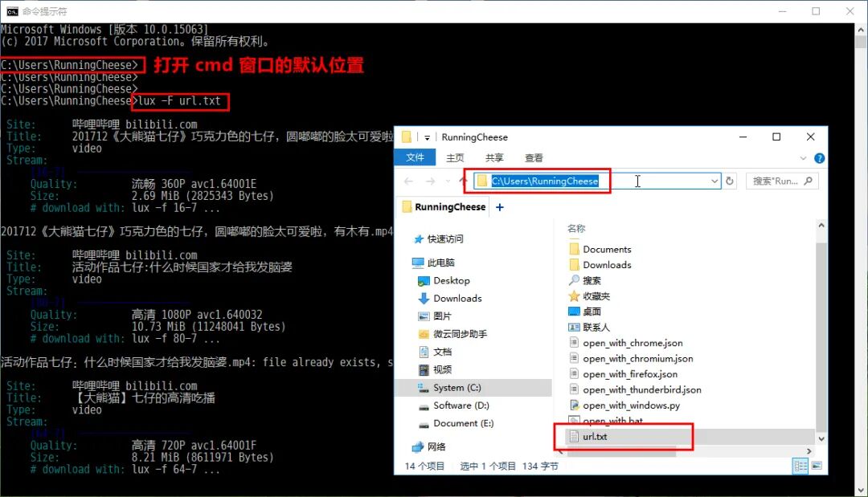Switch to large icons view in status bar
This screenshot has height=497, width=868.
817,466
